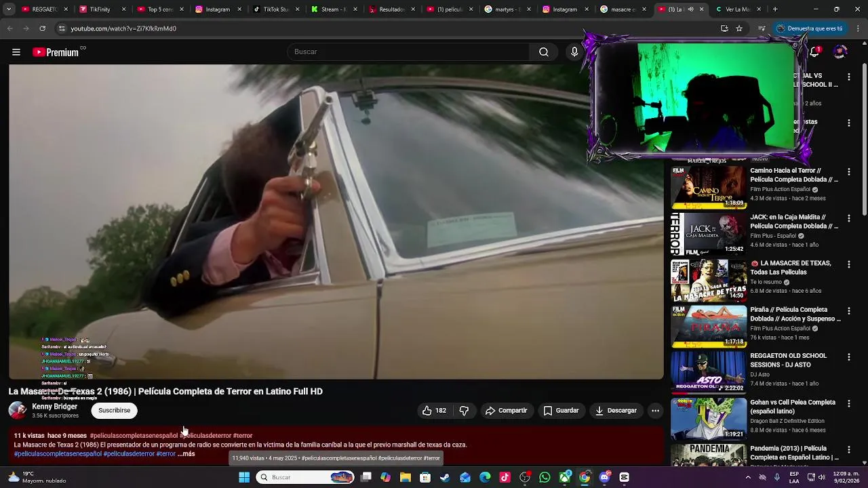This screenshot has height=488, width=868.
Task: Open La Masacre de Texas Todas Las Películas thumbnail
Action: click(x=708, y=280)
